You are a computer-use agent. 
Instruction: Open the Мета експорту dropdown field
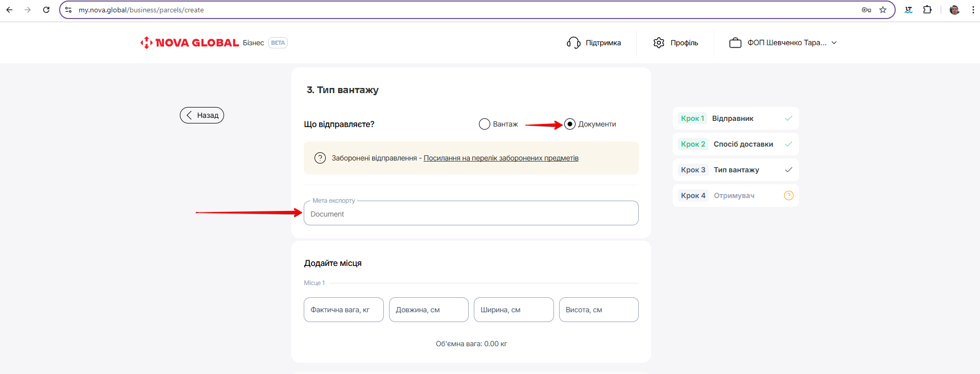[471, 213]
